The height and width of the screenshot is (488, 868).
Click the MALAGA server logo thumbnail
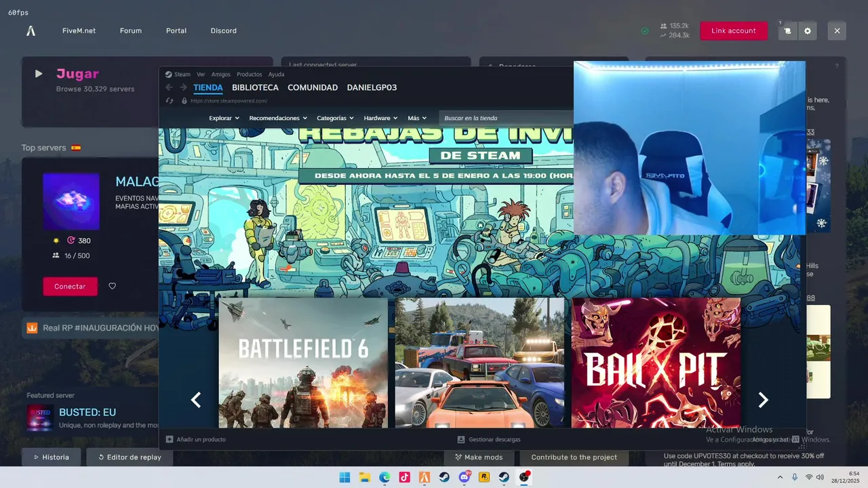tap(71, 201)
